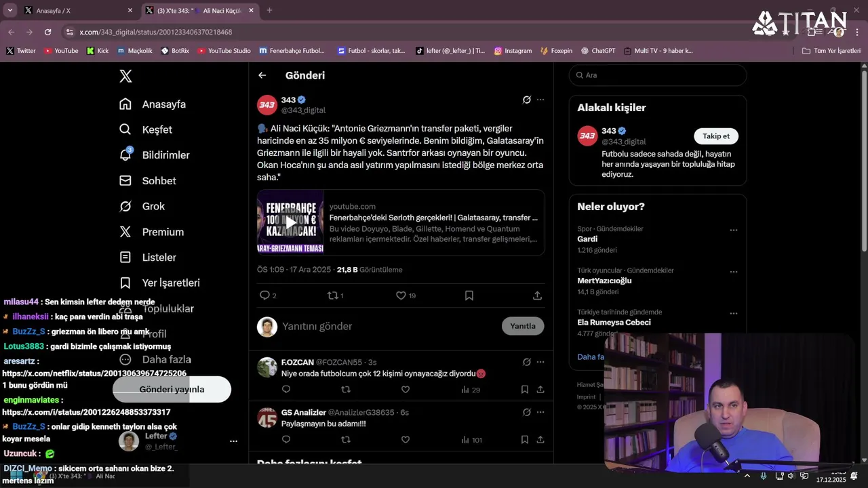The width and height of the screenshot is (868, 488).
Task: Open the tab search dropdown arrow
Action: (9, 11)
